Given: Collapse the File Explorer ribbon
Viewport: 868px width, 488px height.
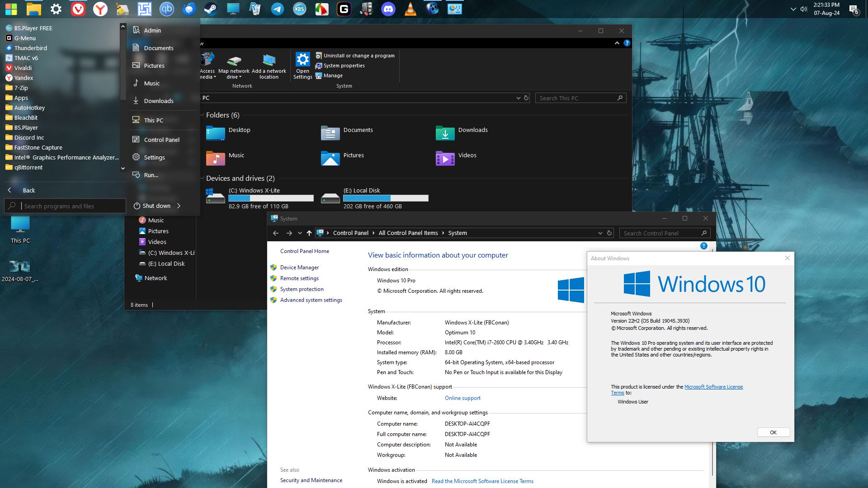Looking at the screenshot, I should tap(617, 43).
